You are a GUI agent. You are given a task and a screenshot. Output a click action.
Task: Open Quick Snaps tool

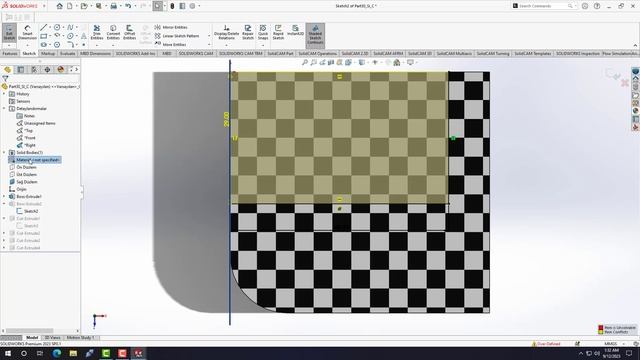tap(263, 32)
